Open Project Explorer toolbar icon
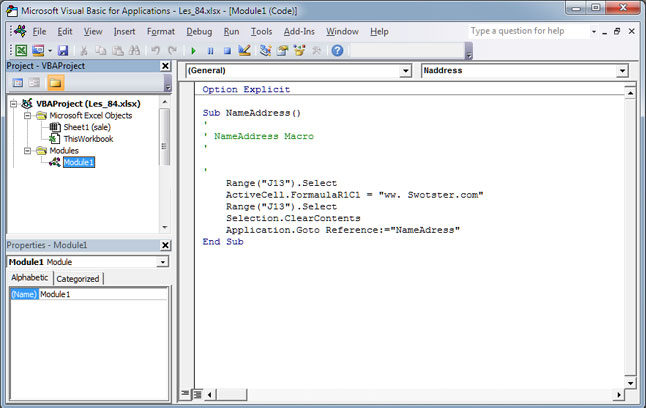This screenshot has height=408, width=646. (x=266, y=51)
